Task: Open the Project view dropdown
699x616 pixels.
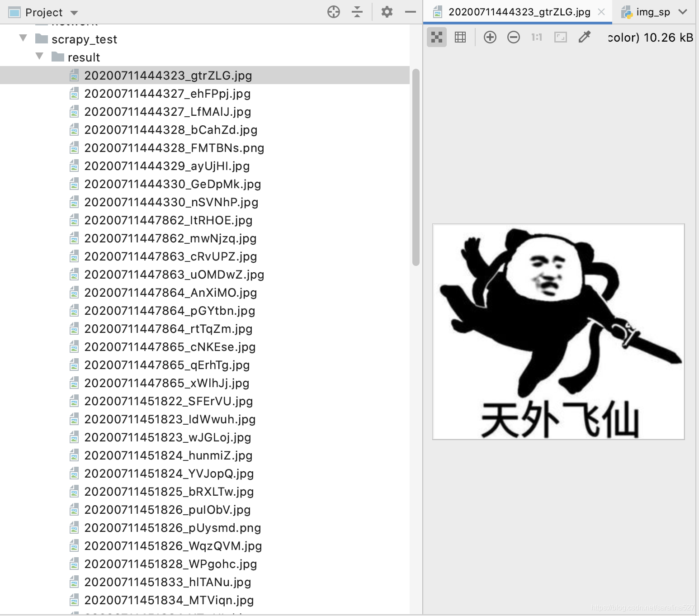Action: [74, 13]
